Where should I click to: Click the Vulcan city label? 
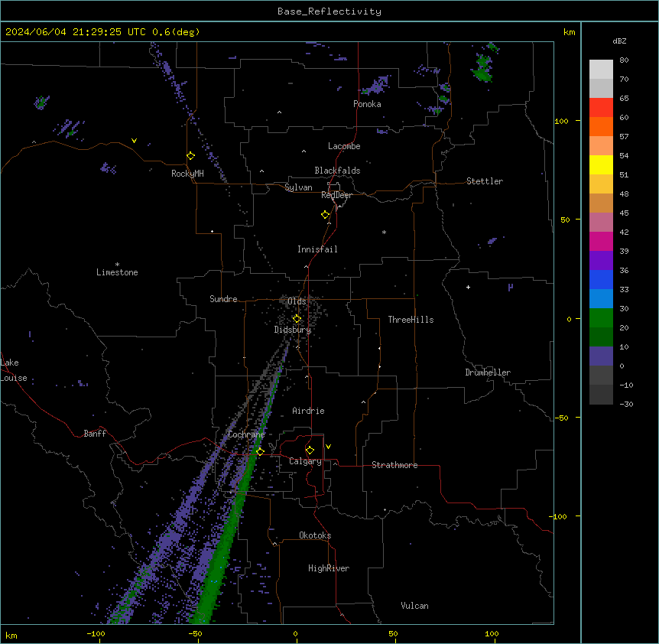(415, 606)
